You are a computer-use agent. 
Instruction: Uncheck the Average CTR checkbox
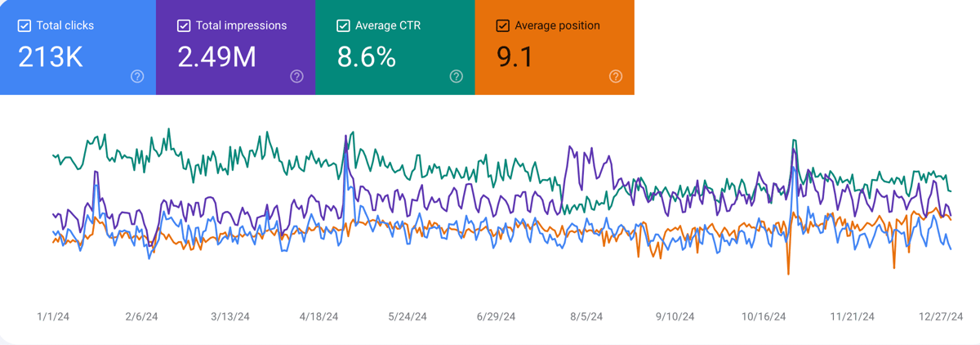[344, 25]
